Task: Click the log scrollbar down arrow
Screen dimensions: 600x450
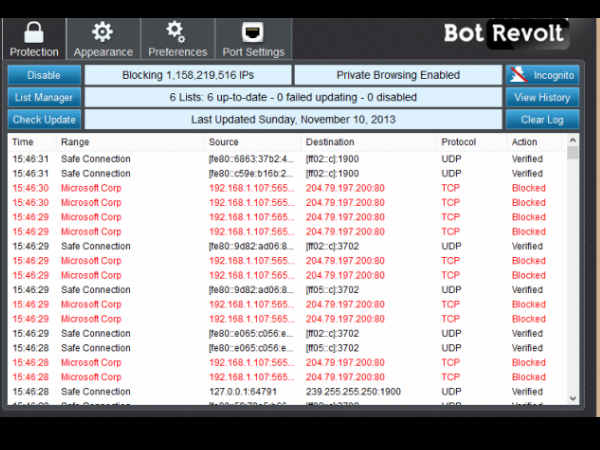Action: click(x=572, y=398)
